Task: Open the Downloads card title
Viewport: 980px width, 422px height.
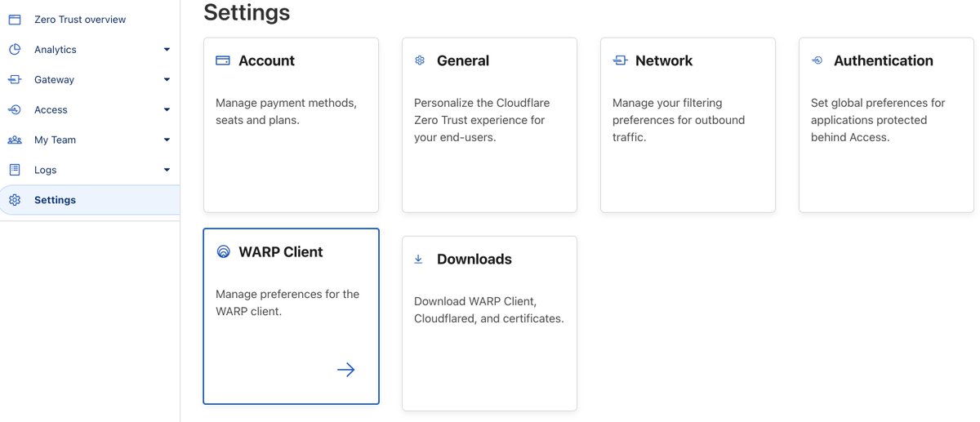Action: coord(474,259)
